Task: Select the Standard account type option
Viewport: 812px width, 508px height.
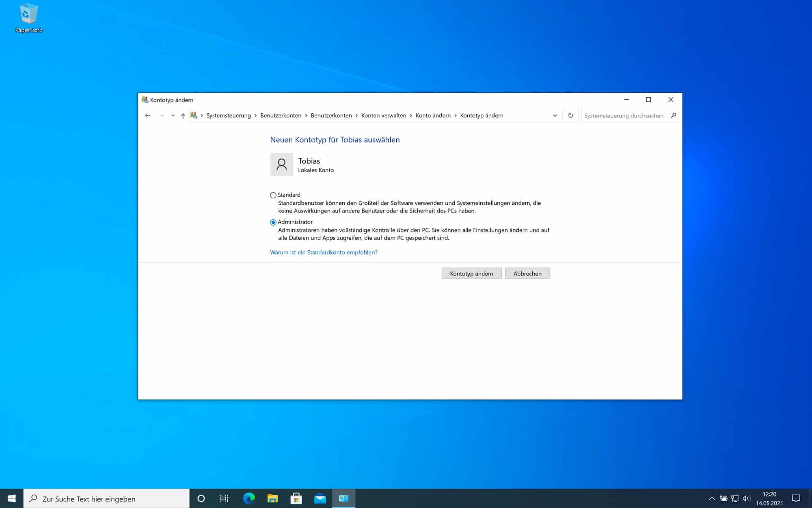Action: [273, 195]
